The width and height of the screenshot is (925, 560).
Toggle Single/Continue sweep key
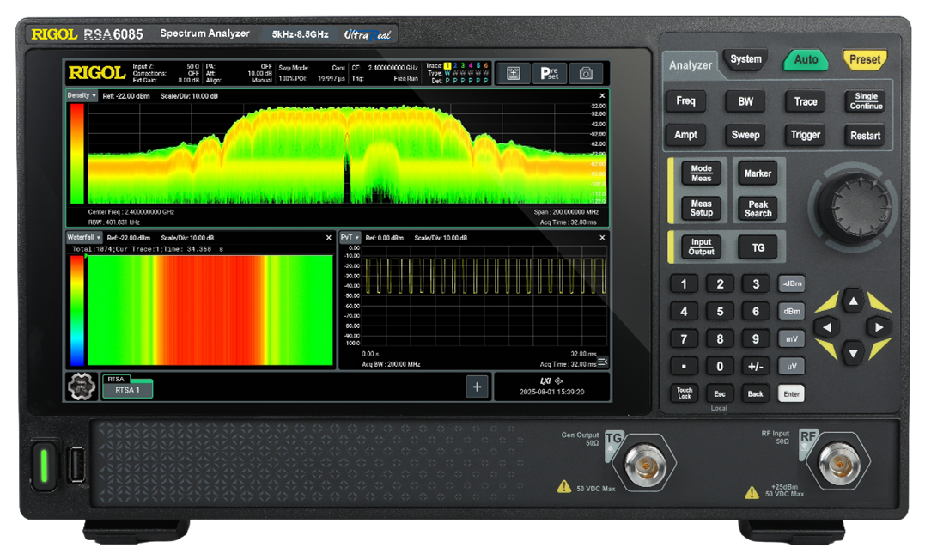(866, 100)
